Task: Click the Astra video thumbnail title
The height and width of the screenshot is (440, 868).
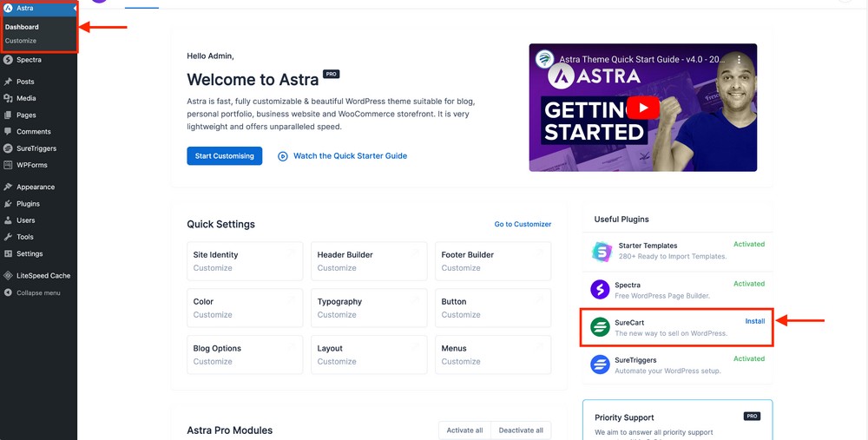Action: coord(641,59)
